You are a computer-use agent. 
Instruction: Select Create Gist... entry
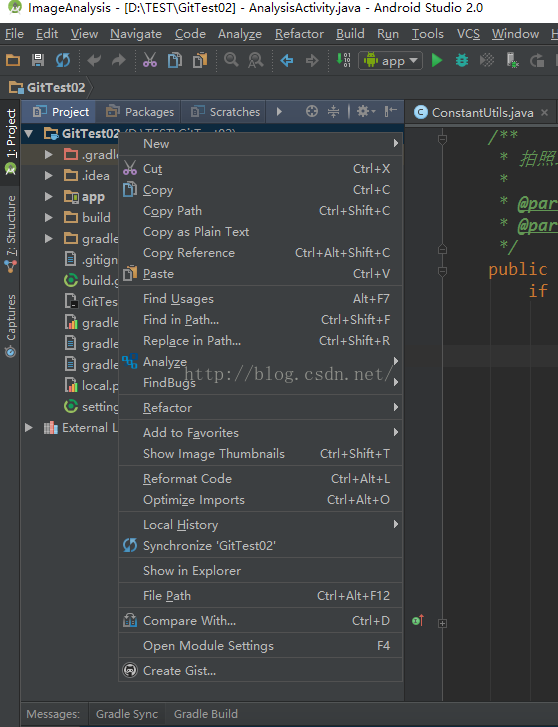pyautogui.click(x=260, y=671)
